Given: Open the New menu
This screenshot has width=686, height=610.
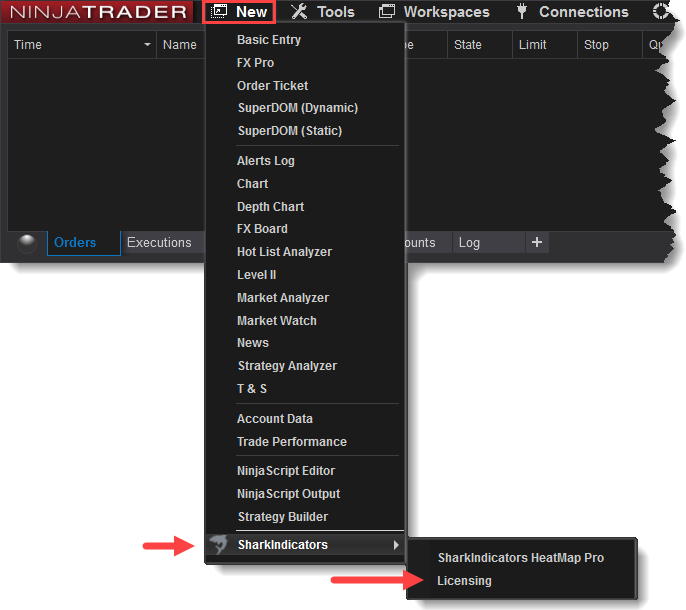Looking at the screenshot, I should (239, 12).
